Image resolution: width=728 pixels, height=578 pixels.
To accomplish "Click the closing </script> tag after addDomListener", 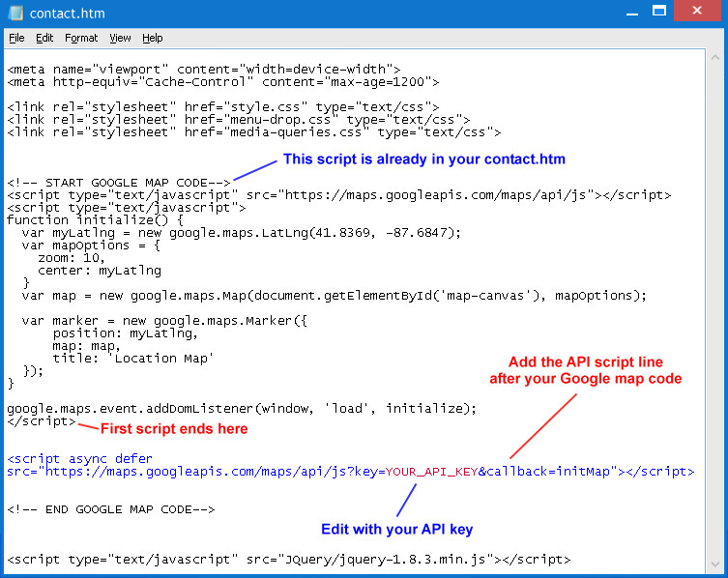I will 42,421.
